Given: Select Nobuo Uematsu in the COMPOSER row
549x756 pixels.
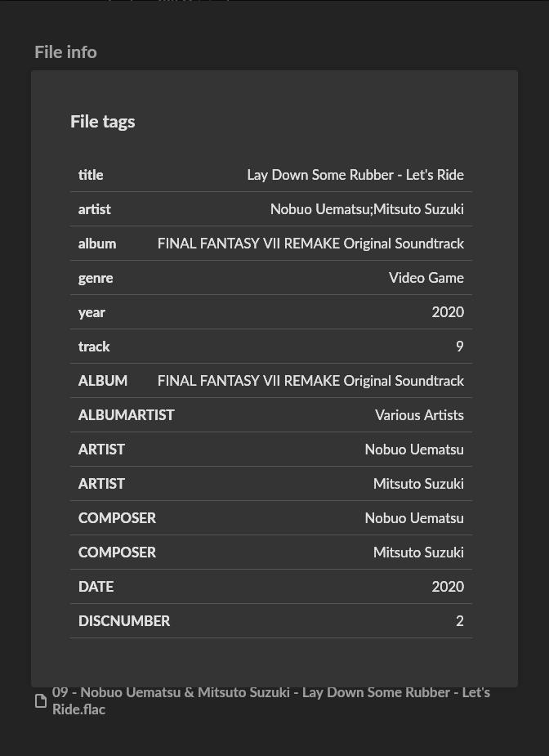Looking at the screenshot, I should coord(413,518).
